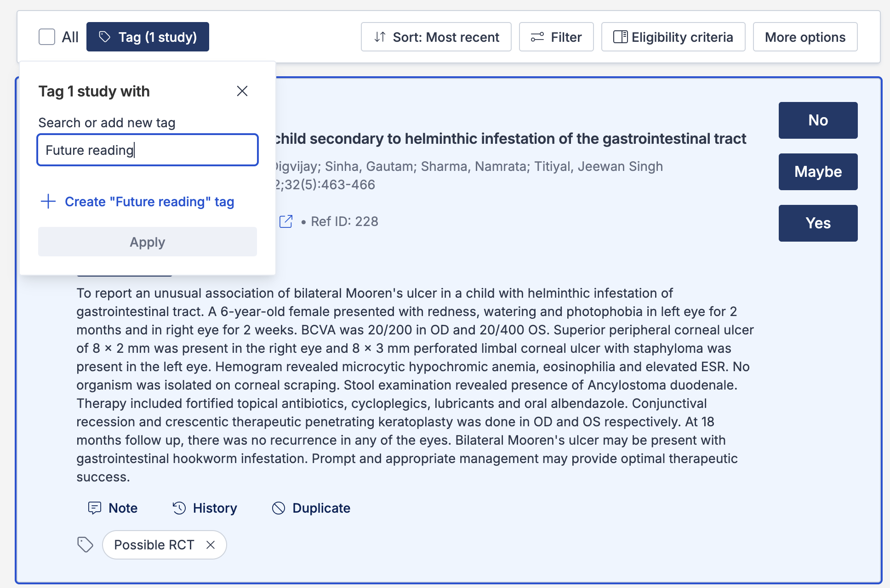Vote Maybe on the study
Image resolution: width=890 pixels, height=588 pixels.
tap(818, 172)
